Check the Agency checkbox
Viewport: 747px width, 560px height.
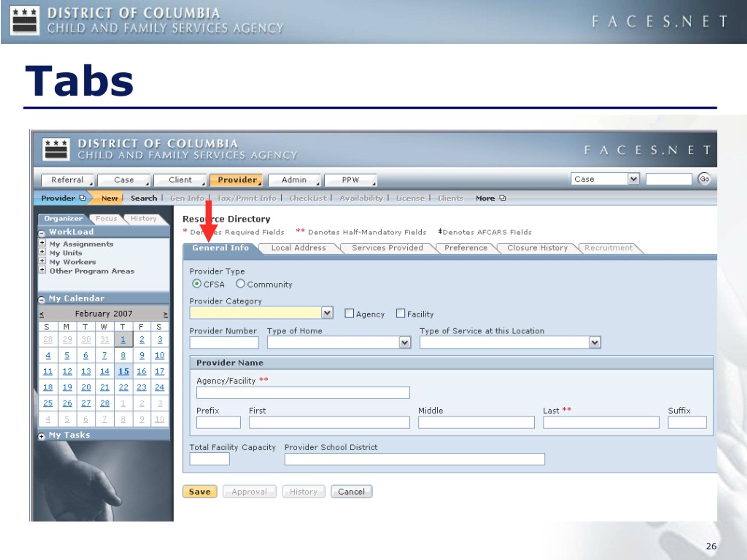click(x=349, y=314)
